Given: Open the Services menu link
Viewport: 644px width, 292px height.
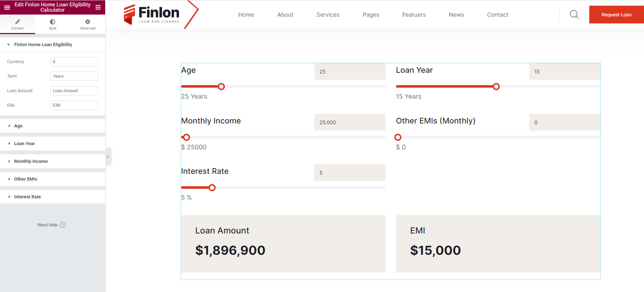Looking at the screenshot, I should pos(328,15).
